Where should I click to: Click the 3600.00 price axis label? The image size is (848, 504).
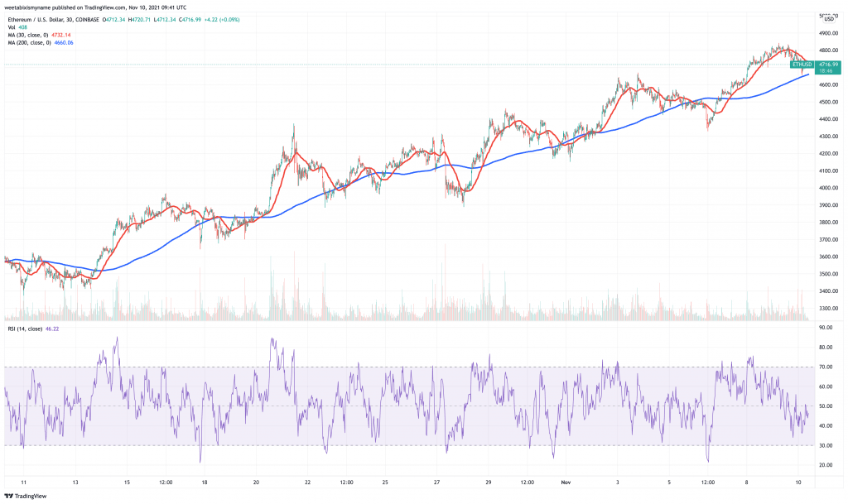click(x=828, y=257)
